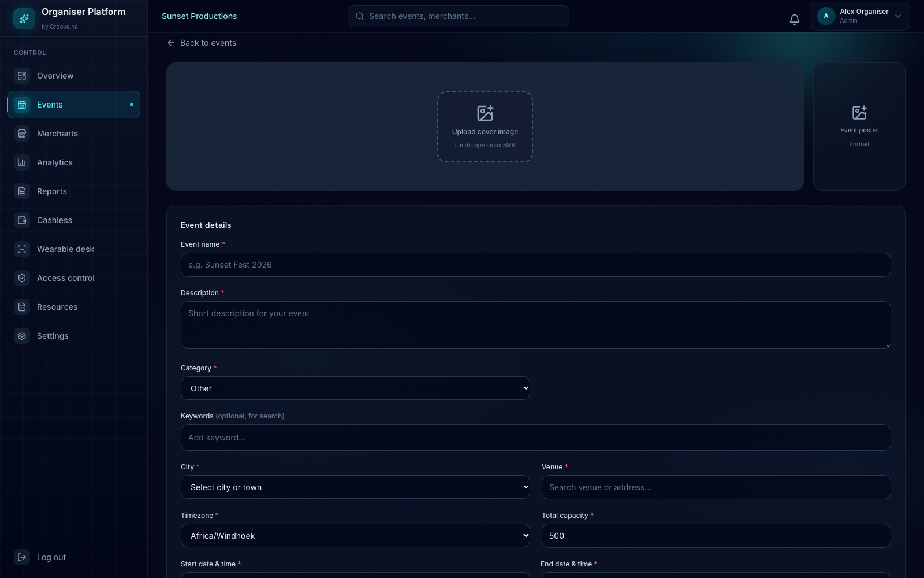Open Analytics in sidebar
This screenshot has height=578, width=924.
pos(74,162)
